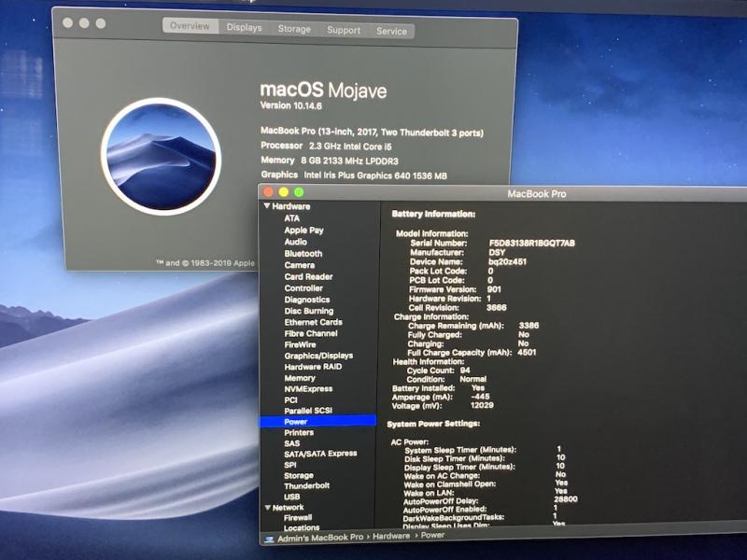Select Bluetooth in the sidebar
This screenshot has height=560, width=747.
[x=303, y=253]
